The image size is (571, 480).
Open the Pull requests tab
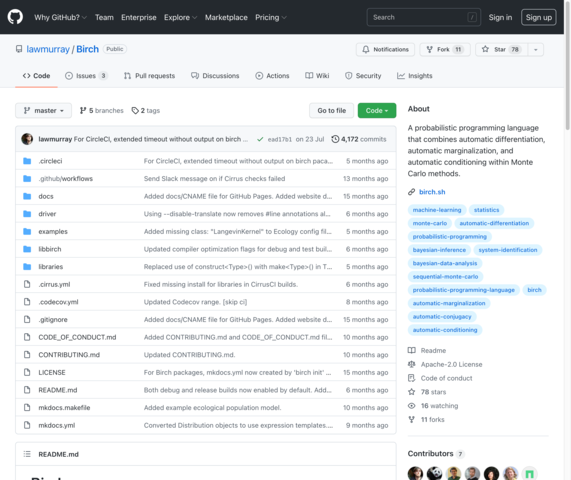149,76
